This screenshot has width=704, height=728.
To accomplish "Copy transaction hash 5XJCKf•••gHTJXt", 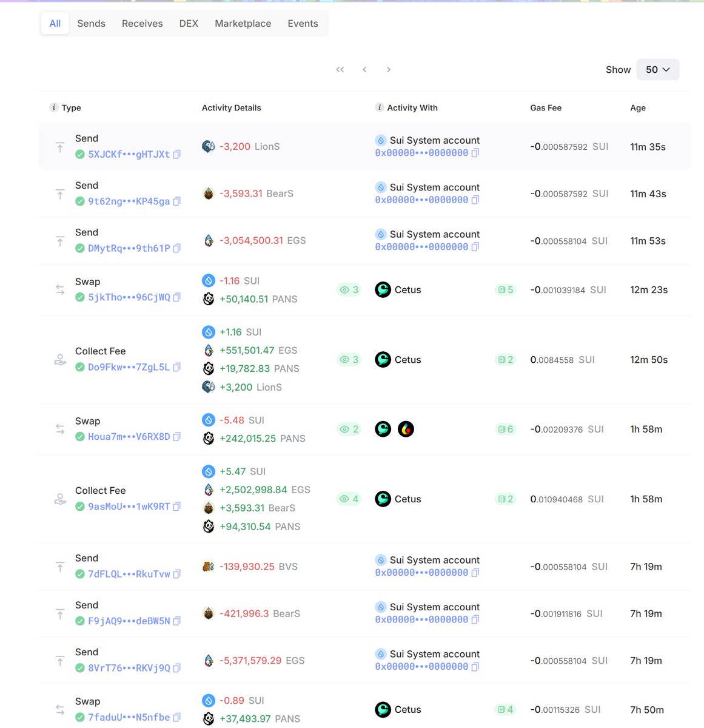I will pyautogui.click(x=177, y=155).
